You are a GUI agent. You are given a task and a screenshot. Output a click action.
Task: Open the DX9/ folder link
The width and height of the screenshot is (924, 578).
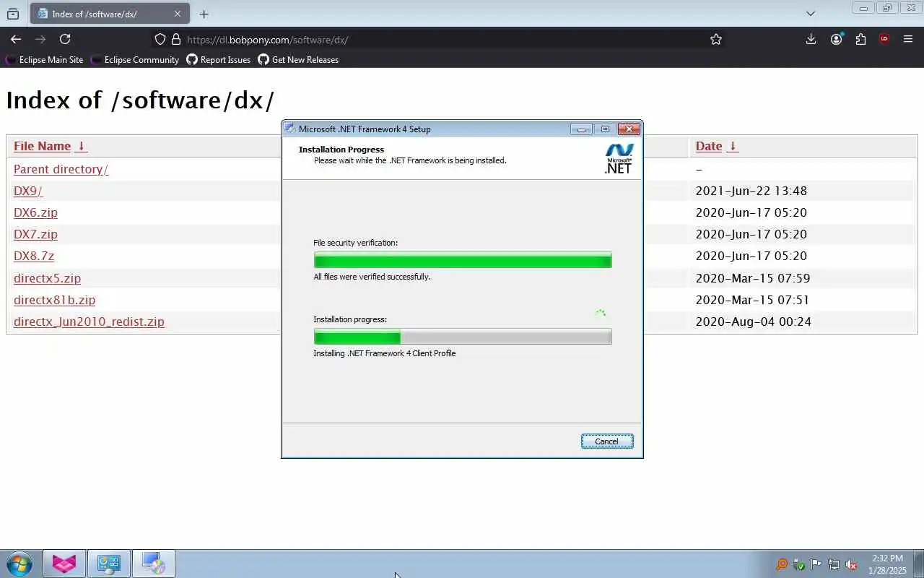coord(28,191)
